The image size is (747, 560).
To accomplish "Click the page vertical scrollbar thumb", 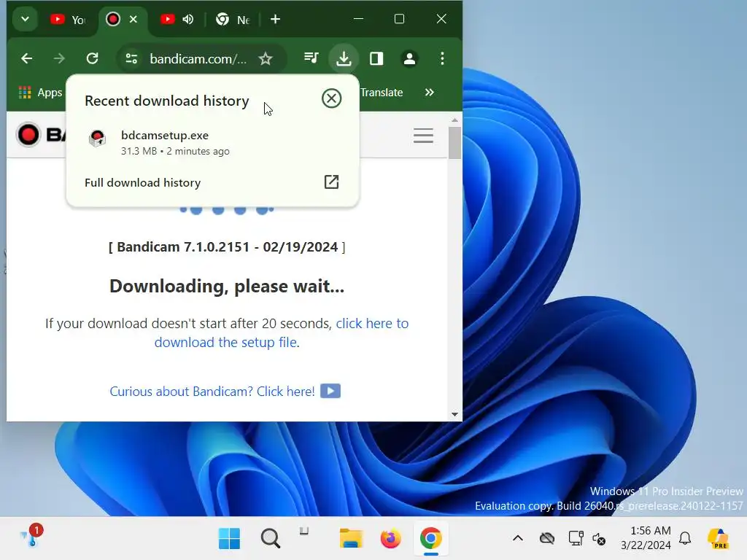I will (454, 142).
